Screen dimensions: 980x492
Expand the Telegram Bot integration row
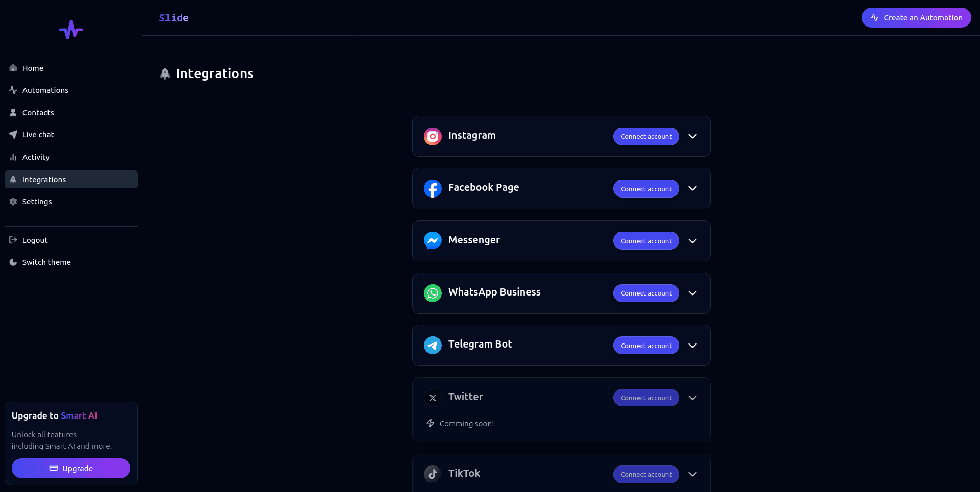(692, 345)
